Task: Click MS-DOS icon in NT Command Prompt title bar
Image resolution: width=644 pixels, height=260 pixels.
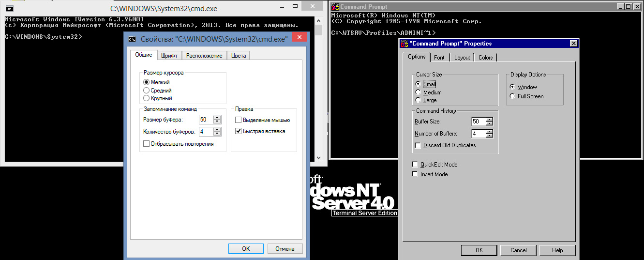Action: pos(335,7)
